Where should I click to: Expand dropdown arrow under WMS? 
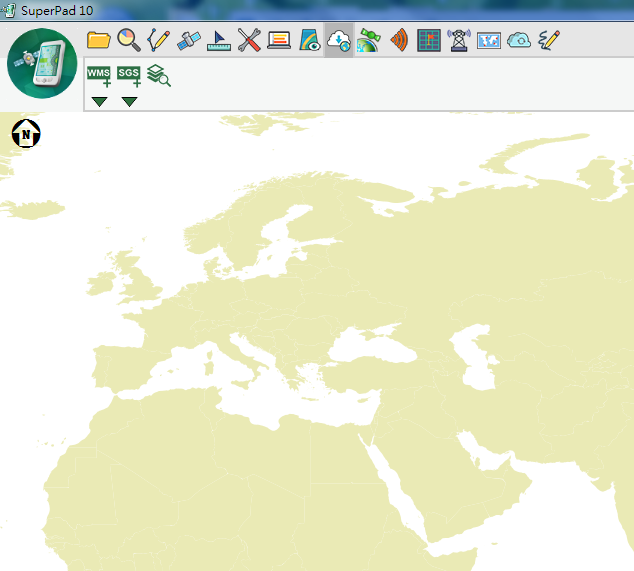(99, 102)
